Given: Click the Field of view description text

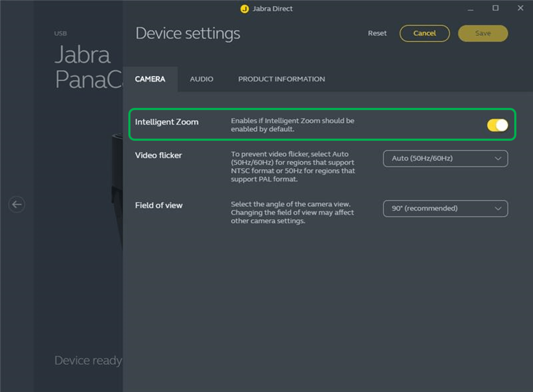Looking at the screenshot, I should (293, 212).
